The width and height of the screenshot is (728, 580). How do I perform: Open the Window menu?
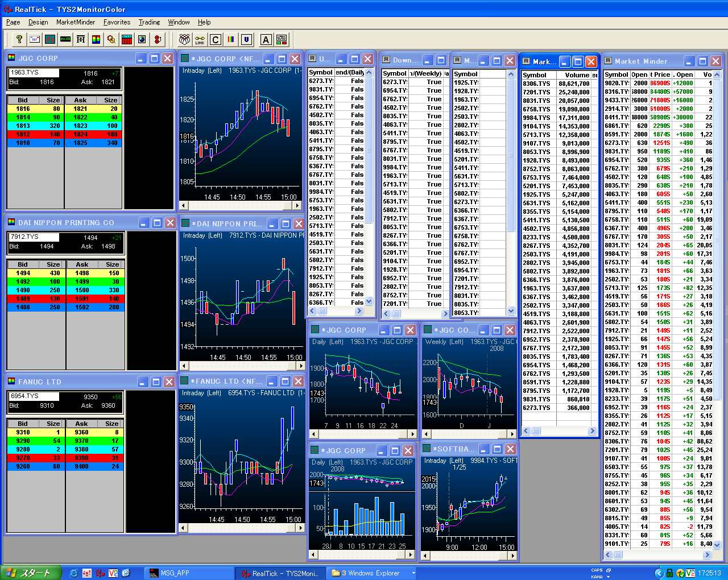point(179,22)
